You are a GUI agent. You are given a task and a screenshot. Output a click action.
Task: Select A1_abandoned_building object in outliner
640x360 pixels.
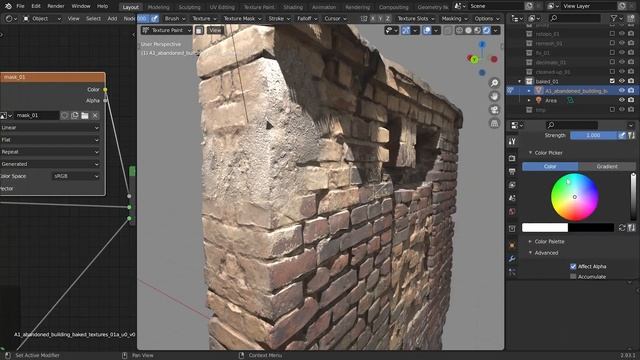(576, 91)
